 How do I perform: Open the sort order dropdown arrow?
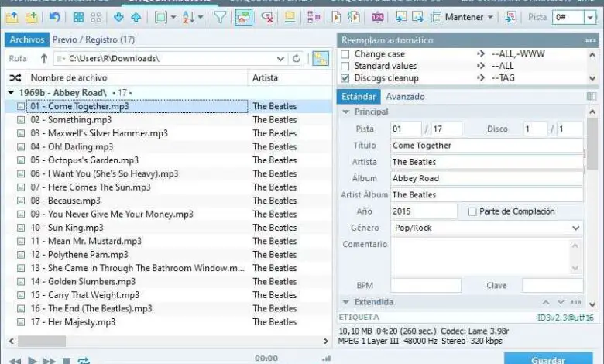click(x=201, y=17)
